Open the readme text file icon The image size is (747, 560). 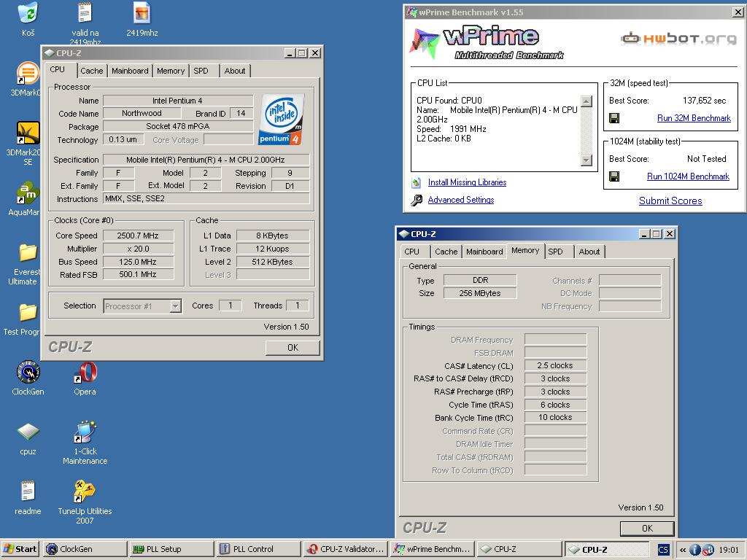[x=28, y=491]
